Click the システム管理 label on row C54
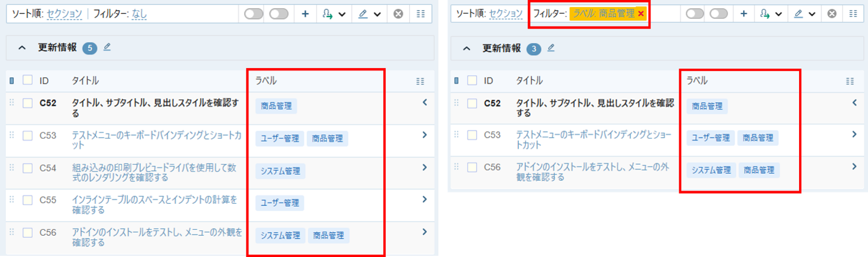Image resolution: width=868 pixels, height=257 pixels. click(281, 171)
